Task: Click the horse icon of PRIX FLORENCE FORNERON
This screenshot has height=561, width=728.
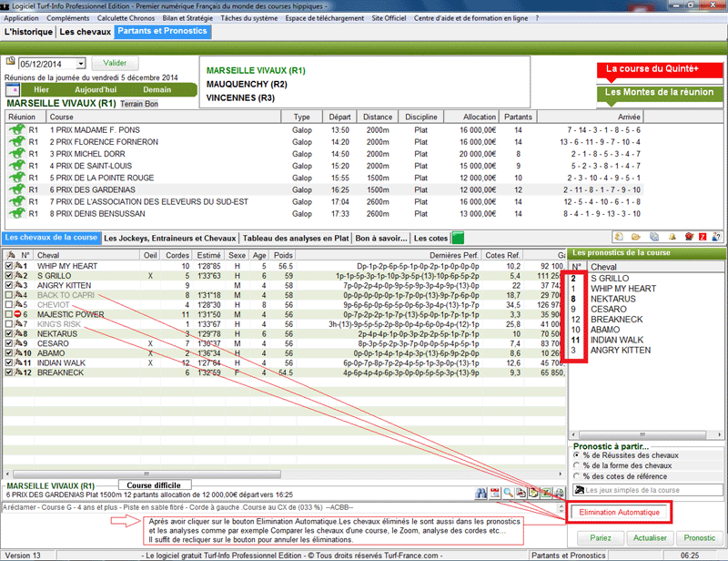Action: click(17, 142)
